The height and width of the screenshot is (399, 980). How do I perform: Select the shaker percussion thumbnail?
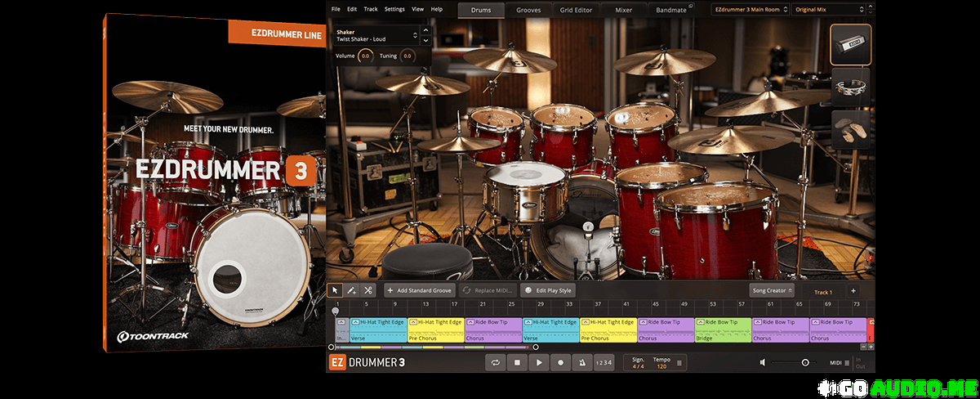850,44
